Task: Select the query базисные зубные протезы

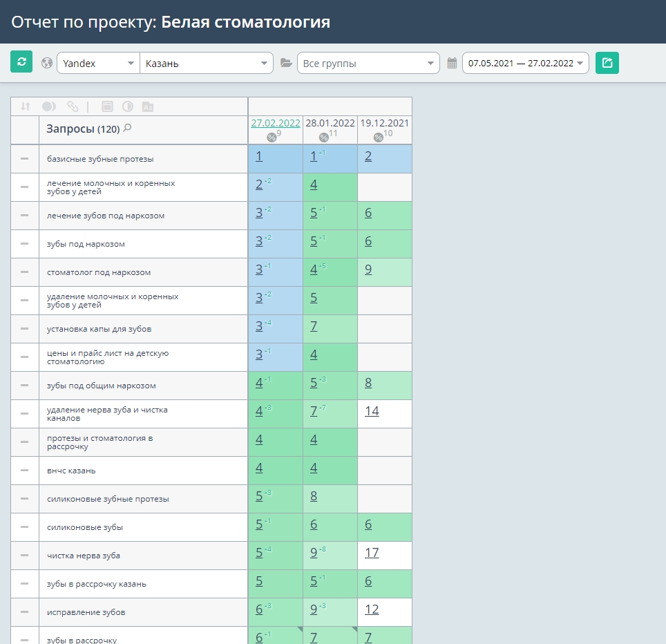Action: [100, 159]
